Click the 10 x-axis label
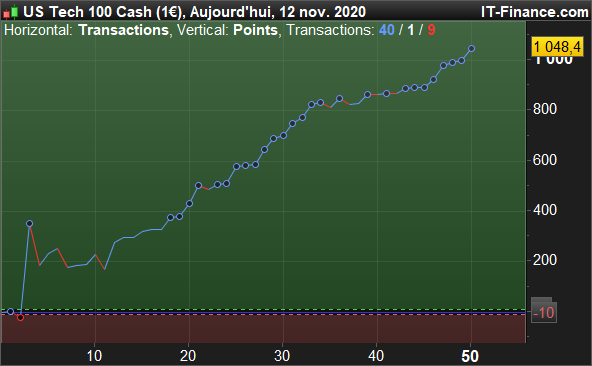Image resolution: width=592 pixels, height=366 pixels. (x=94, y=356)
